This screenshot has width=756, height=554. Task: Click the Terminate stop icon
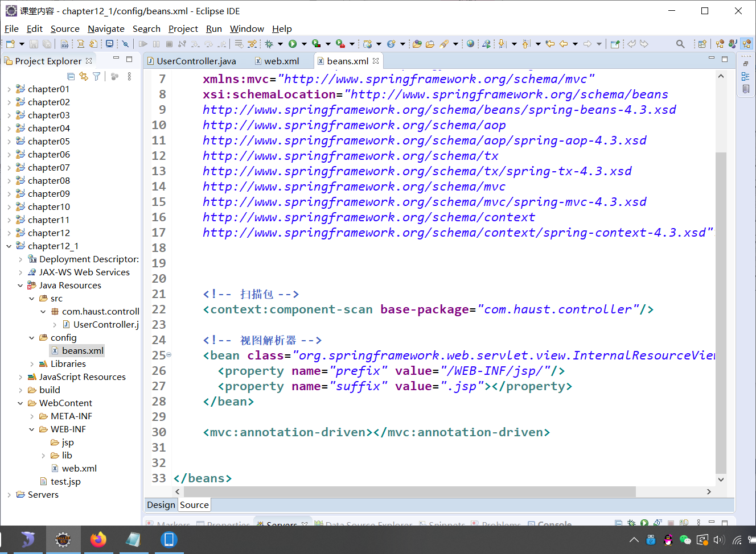169,44
